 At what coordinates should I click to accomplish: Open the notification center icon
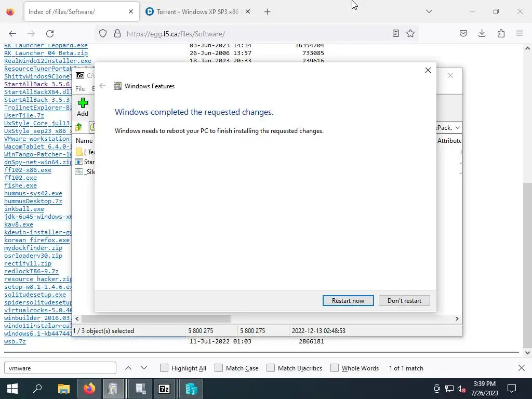pyautogui.click(x=512, y=389)
